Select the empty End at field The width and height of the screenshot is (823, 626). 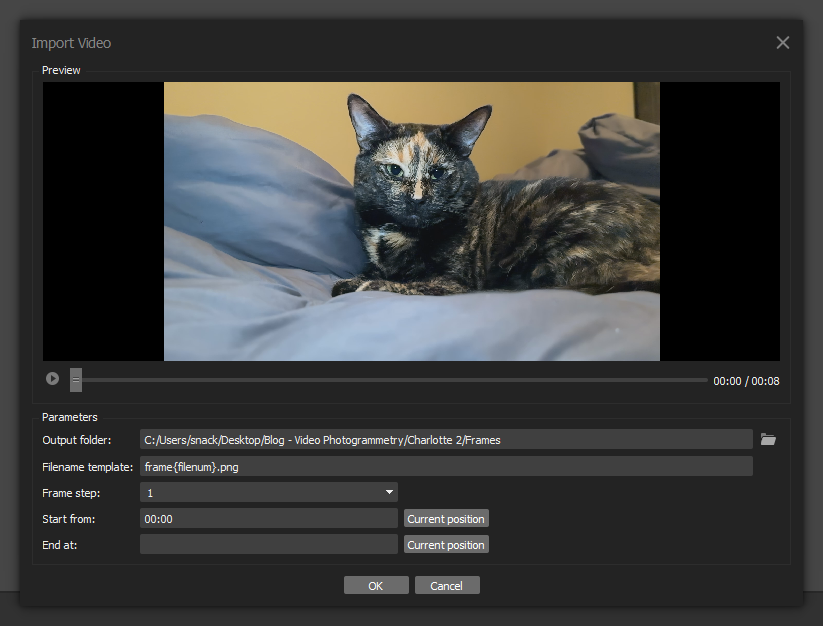click(268, 544)
